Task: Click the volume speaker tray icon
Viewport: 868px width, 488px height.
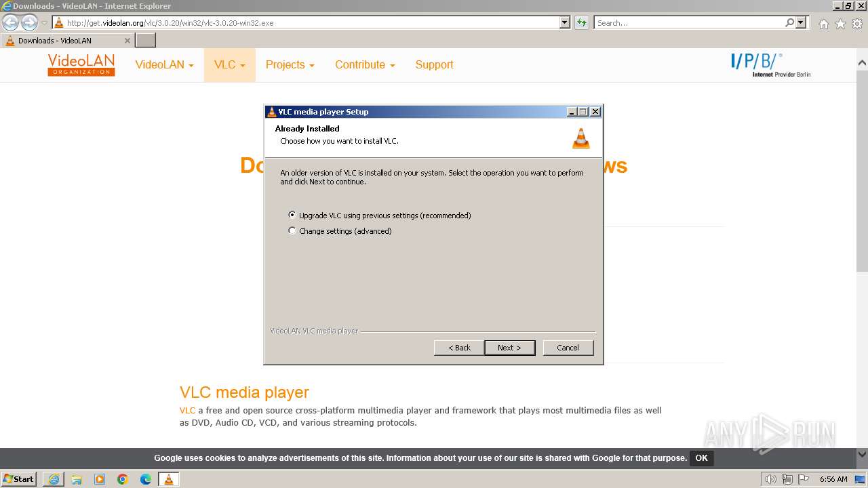Action: [770, 479]
